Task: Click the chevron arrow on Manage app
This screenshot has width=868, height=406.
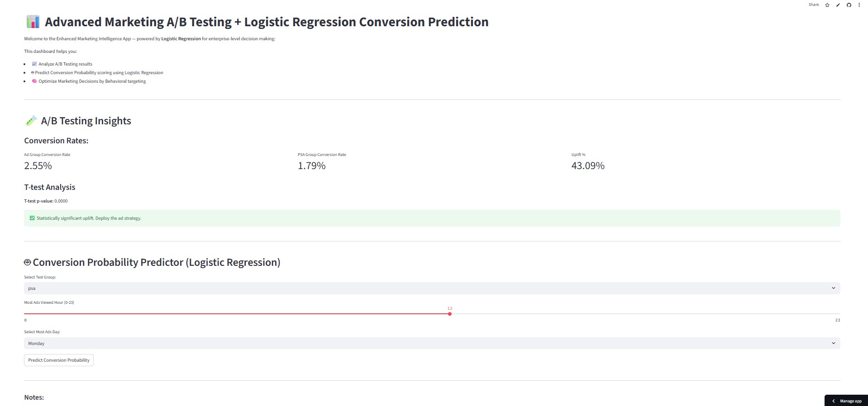Action: click(834, 401)
